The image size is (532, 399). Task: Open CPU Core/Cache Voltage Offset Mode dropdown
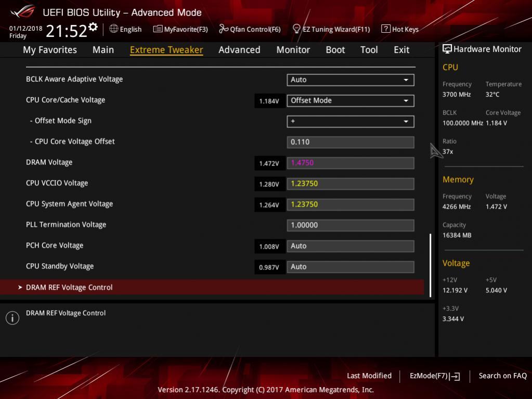click(351, 100)
